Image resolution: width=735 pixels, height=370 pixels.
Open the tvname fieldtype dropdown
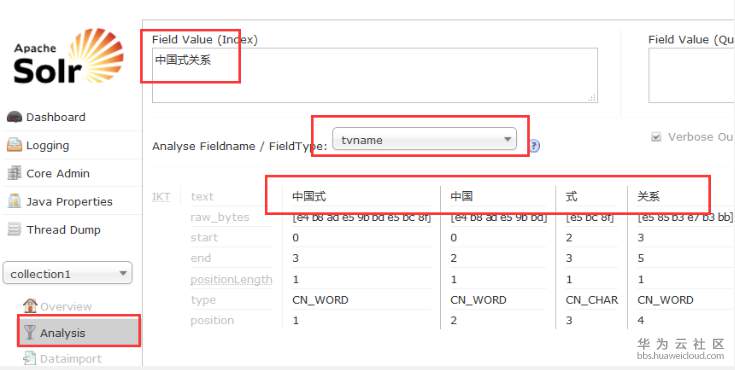click(424, 139)
